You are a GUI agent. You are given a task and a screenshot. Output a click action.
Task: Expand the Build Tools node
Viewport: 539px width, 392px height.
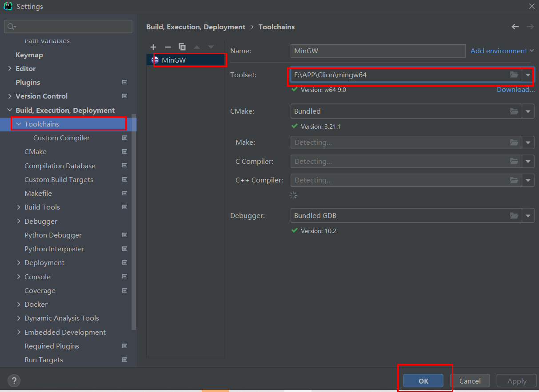[x=19, y=207]
